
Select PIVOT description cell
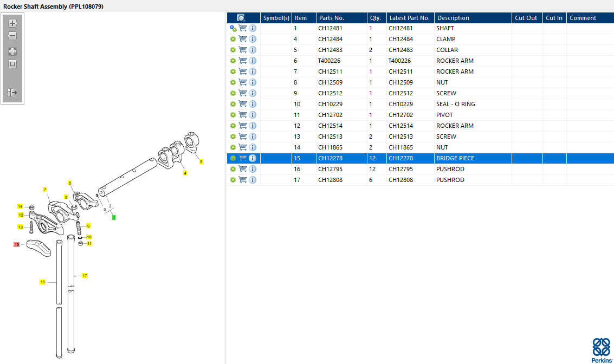point(473,115)
